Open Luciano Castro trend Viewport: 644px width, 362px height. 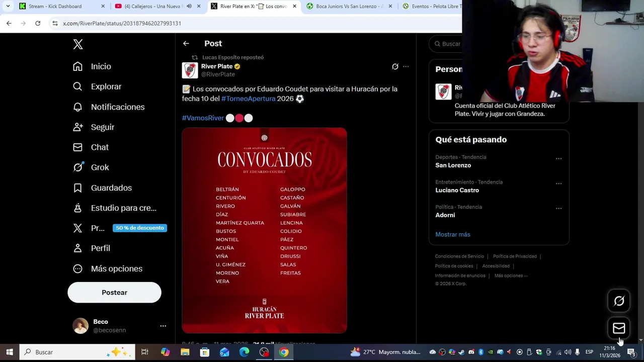[457, 190]
